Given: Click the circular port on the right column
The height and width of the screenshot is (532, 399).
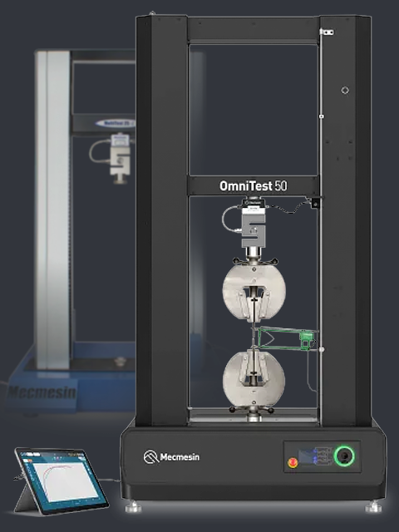Looking at the screenshot, I should 345,91.
